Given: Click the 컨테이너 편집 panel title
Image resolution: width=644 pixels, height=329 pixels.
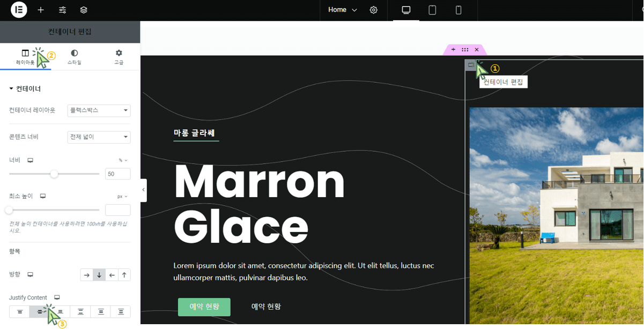Looking at the screenshot, I should coord(70,32).
